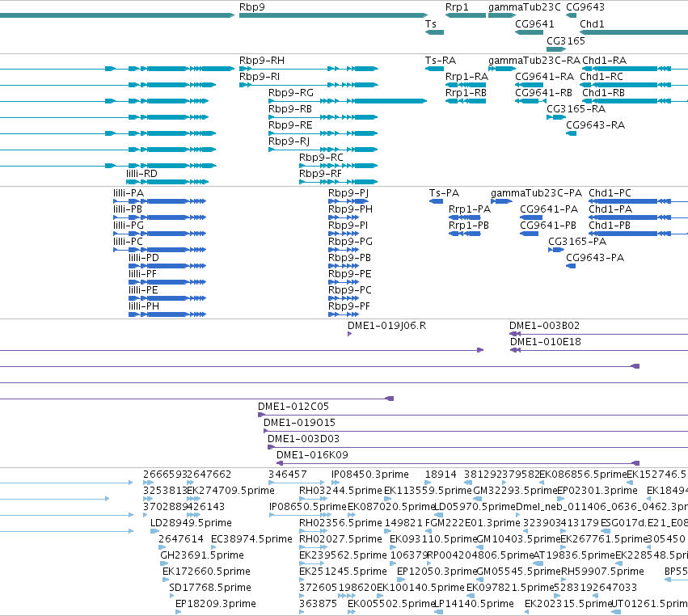Select the CG9641-RB transcript label
This screenshot has width=688, height=616.
point(543,93)
